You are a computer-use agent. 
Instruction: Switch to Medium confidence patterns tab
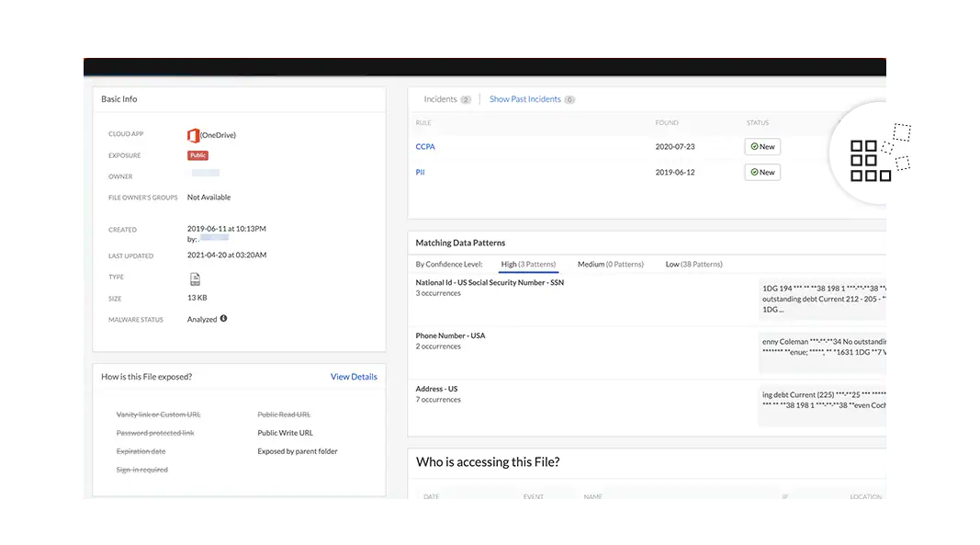[610, 265]
